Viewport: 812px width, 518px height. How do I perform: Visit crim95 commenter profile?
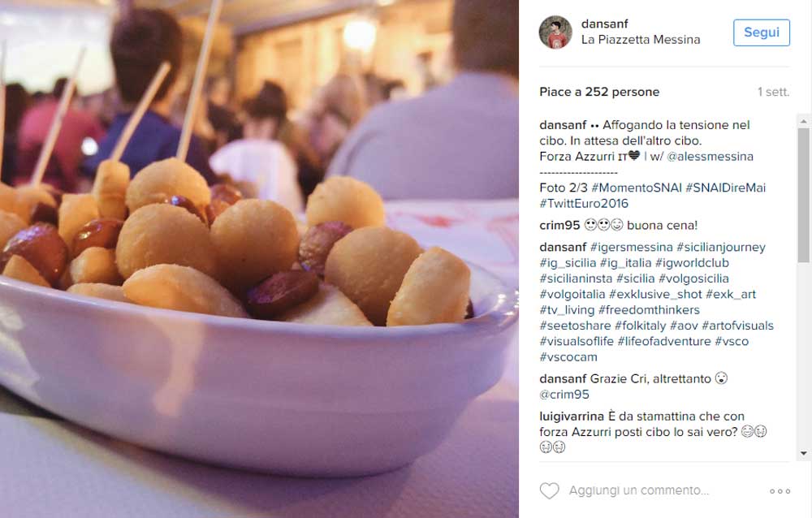tap(559, 226)
